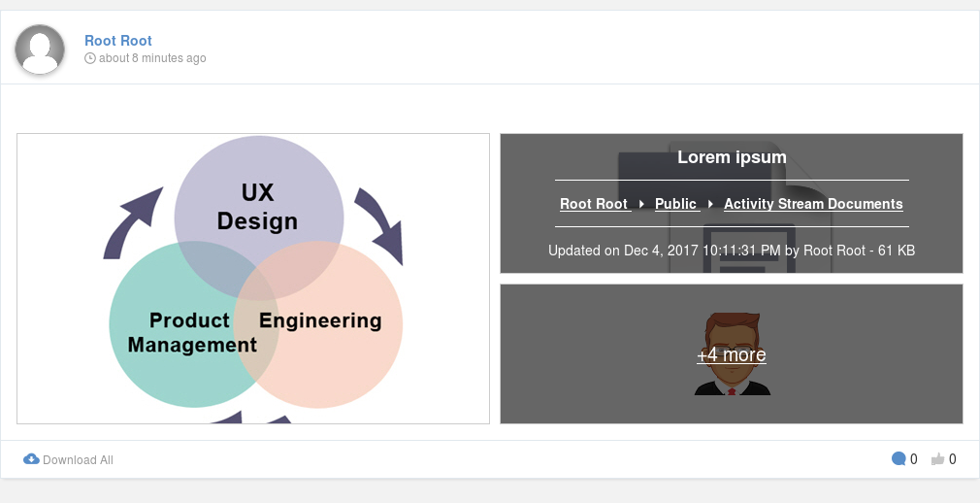Screen dimensions: 980x503
Task: Go to the Root Root breadcrumb folder
Action: coord(594,204)
